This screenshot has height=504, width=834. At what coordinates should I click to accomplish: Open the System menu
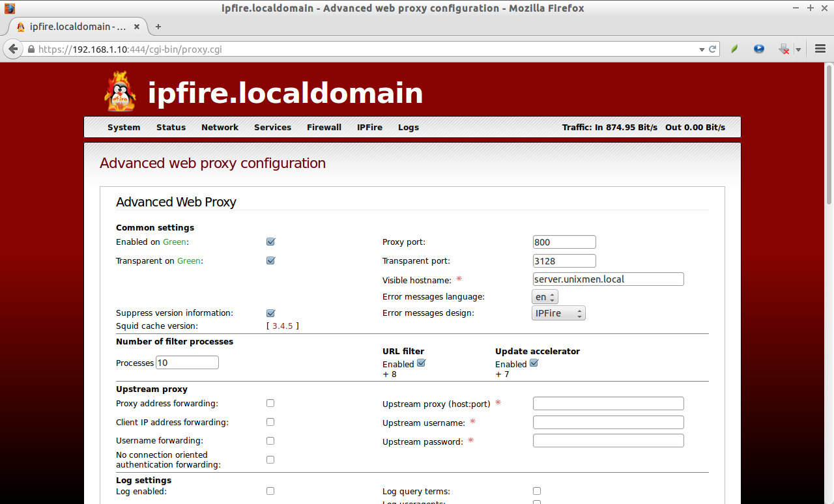(124, 128)
